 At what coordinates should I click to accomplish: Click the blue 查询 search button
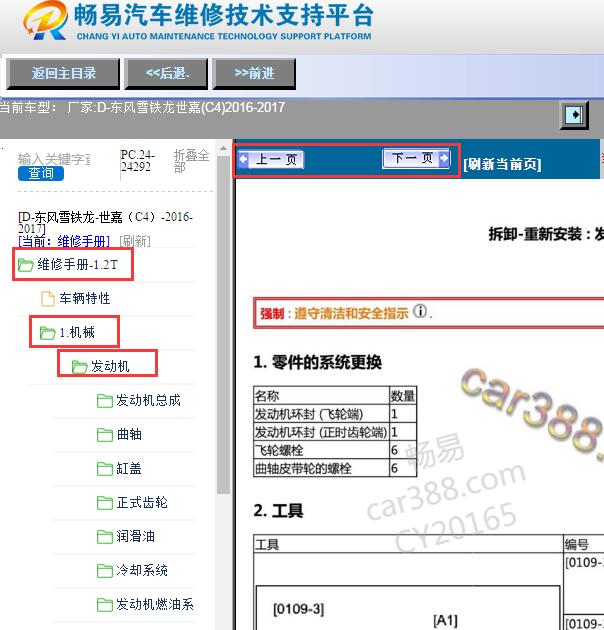[x=41, y=174]
